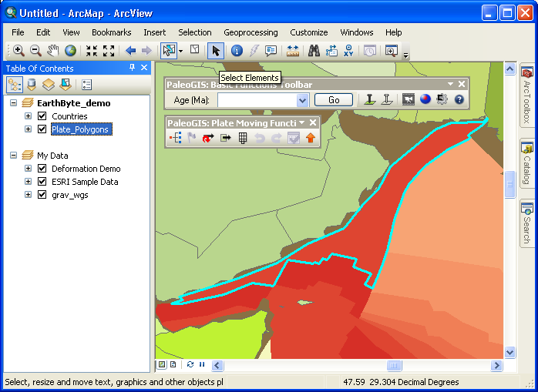Click the Go button

pos(334,100)
